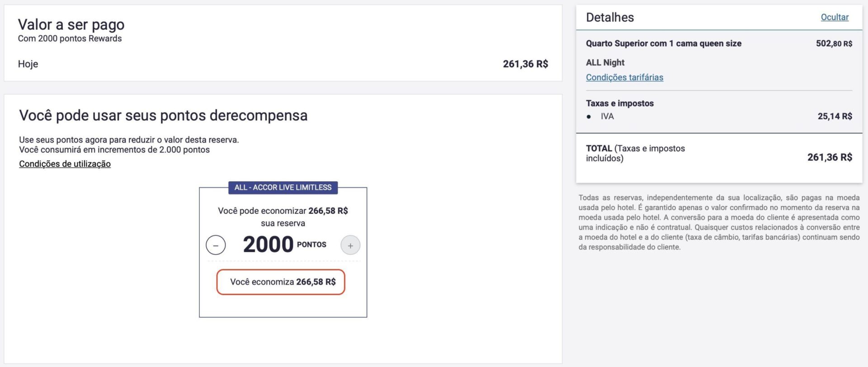Image resolution: width=868 pixels, height=367 pixels.
Task: Click the currency disclaimer paragraph
Action: (x=719, y=222)
